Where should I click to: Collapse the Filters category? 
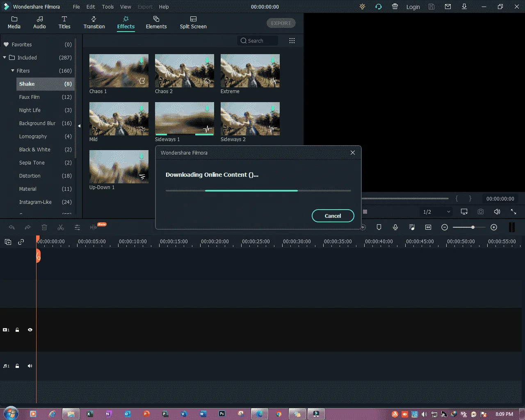point(13,71)
